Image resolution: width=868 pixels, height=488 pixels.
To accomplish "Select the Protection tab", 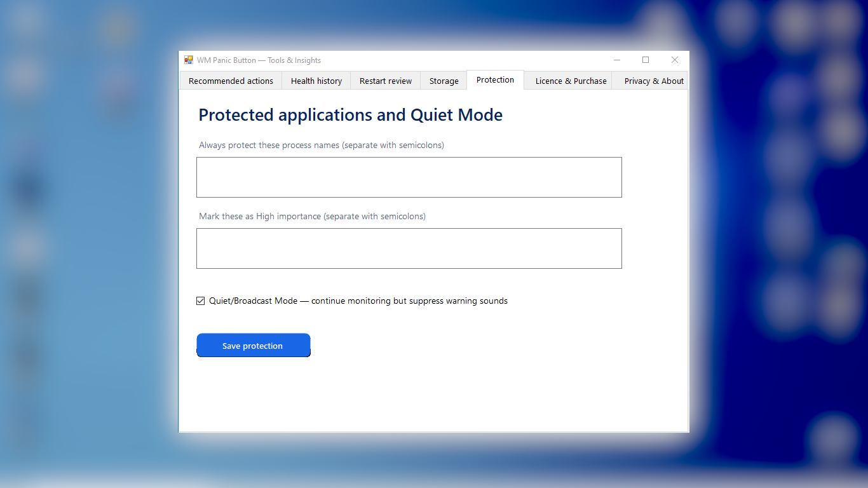I will click(x=495, y=79).
